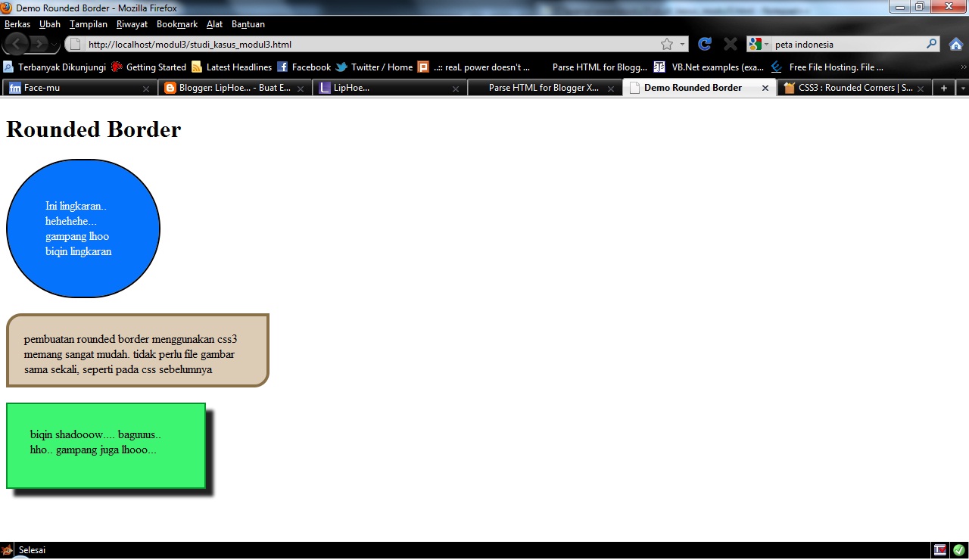Select the CSS3 Rounded Corners tab
This screenshot has height=560, width=969.
pos(854,87)
